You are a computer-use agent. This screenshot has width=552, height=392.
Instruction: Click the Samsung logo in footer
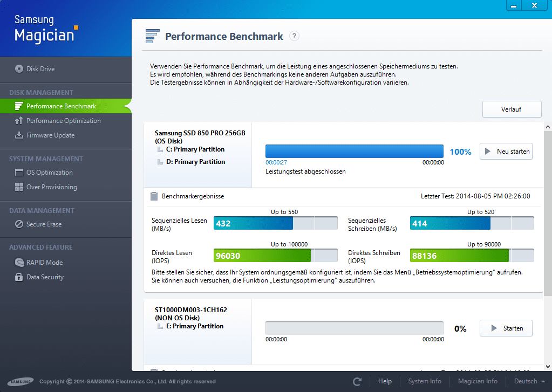[x=21, y=381]
